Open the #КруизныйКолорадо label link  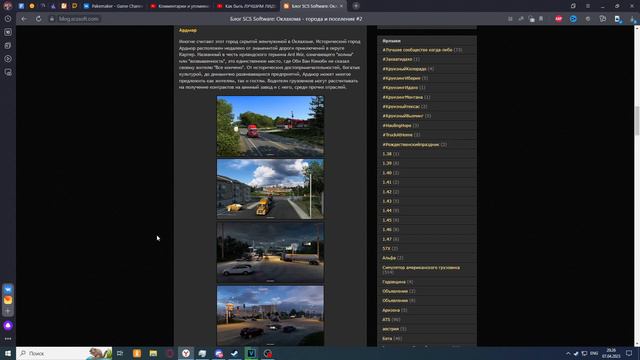(x=404, y=69)
